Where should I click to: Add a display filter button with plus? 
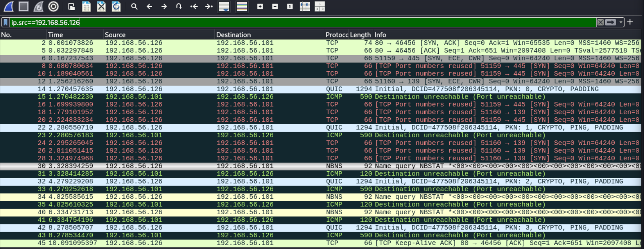(630, 22)
